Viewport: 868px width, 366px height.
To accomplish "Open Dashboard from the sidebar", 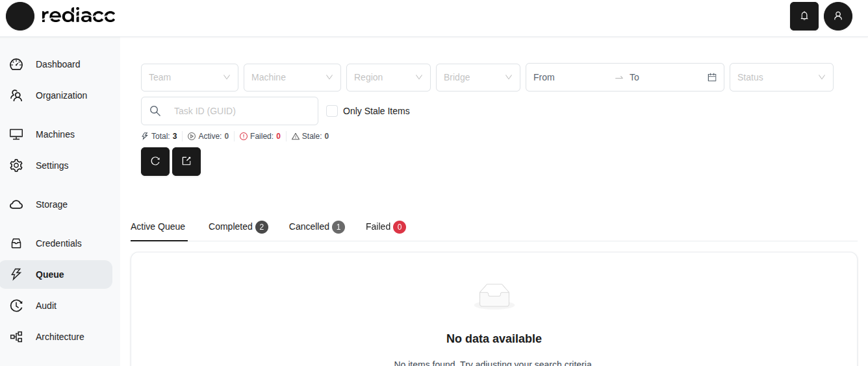I will 57,64.
